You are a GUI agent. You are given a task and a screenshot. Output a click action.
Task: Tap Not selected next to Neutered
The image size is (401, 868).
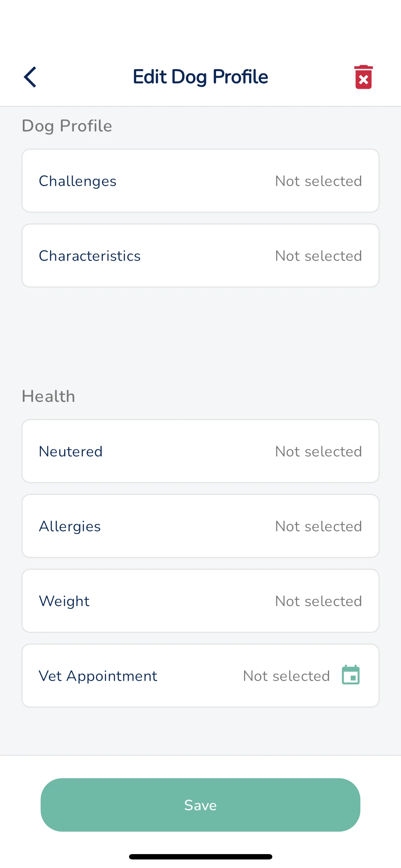click(x=319, y=451)
